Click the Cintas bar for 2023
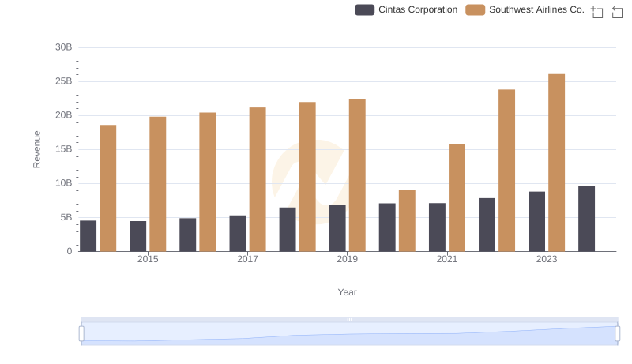632x364 pixels. (537, 221)
